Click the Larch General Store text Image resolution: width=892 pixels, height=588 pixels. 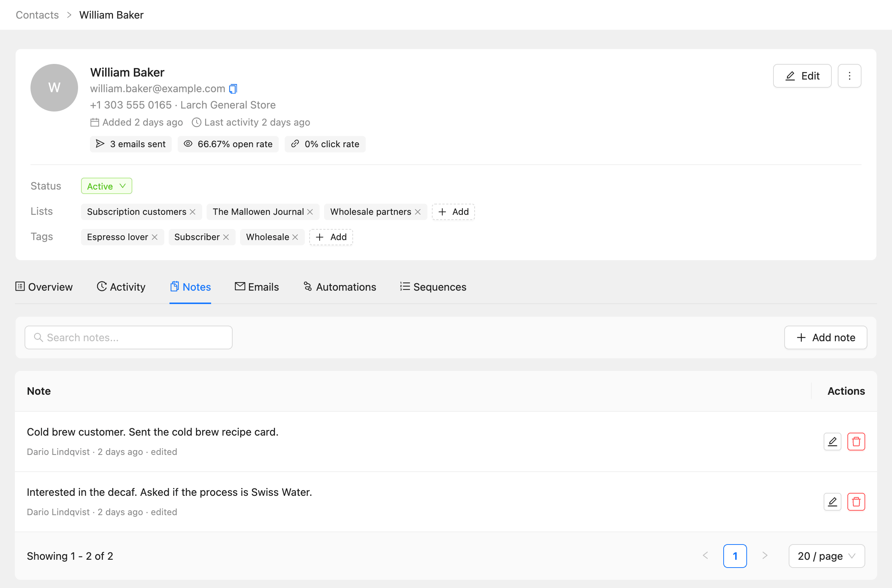[x=228, y=105]
